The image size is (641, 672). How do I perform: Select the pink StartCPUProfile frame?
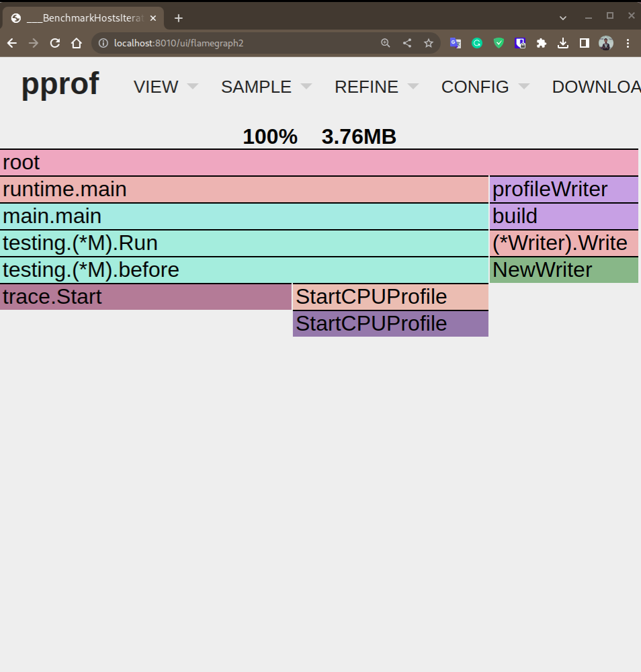point(391,297)
